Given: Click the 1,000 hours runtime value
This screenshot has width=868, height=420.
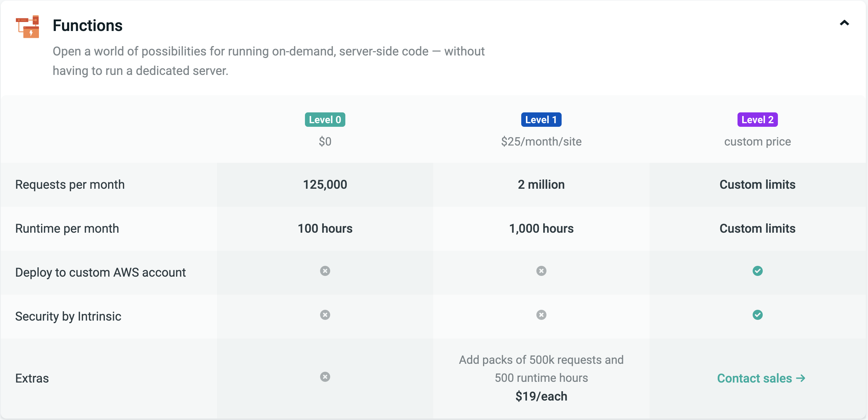Looking at the screenshot, I should [x=541, y=228].
